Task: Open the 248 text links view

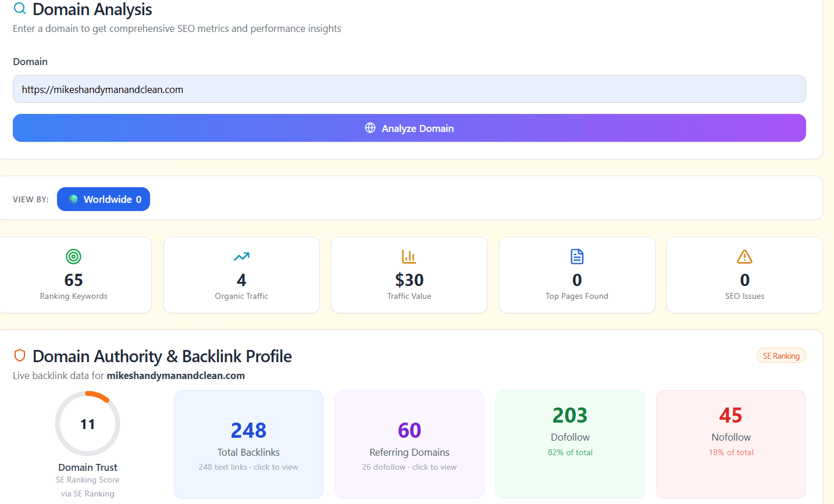Action: (x=248, y=467)
